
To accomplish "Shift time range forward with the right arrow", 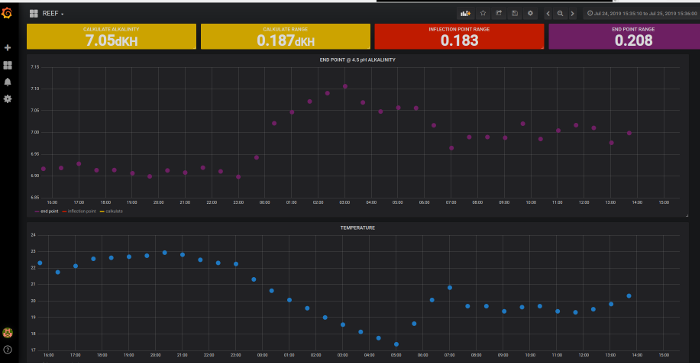I will [572, 14].
